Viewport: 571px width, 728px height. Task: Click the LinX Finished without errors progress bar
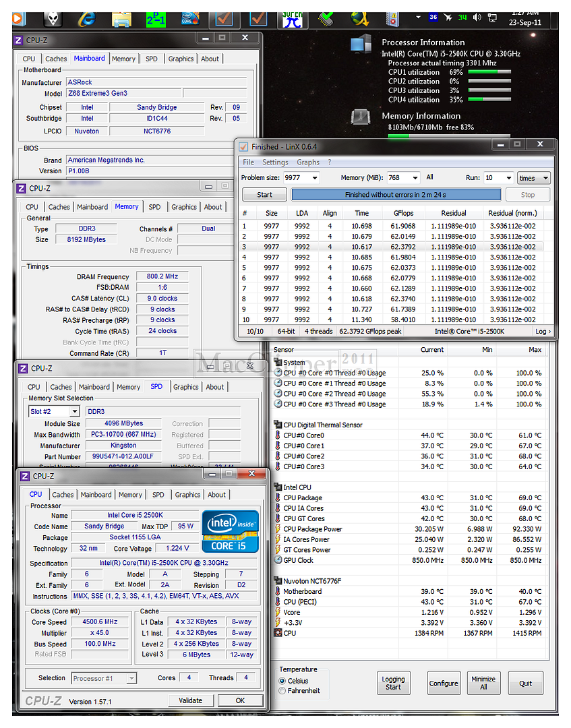(396, 195)
